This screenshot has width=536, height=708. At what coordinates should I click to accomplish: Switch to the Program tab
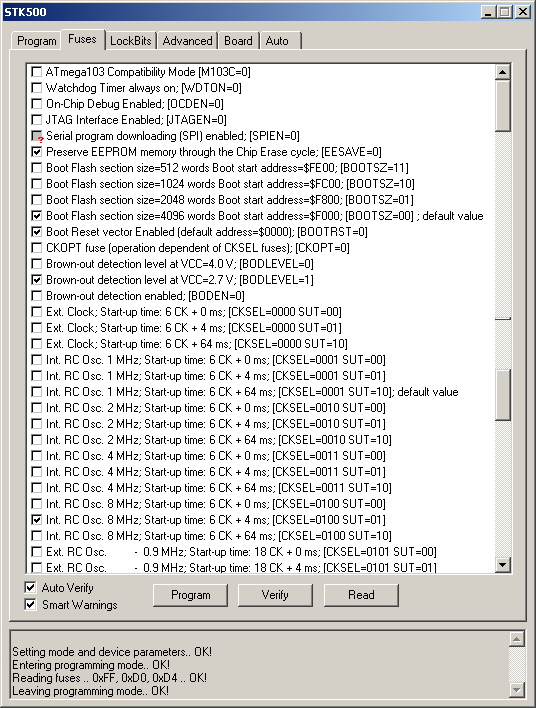36,41
